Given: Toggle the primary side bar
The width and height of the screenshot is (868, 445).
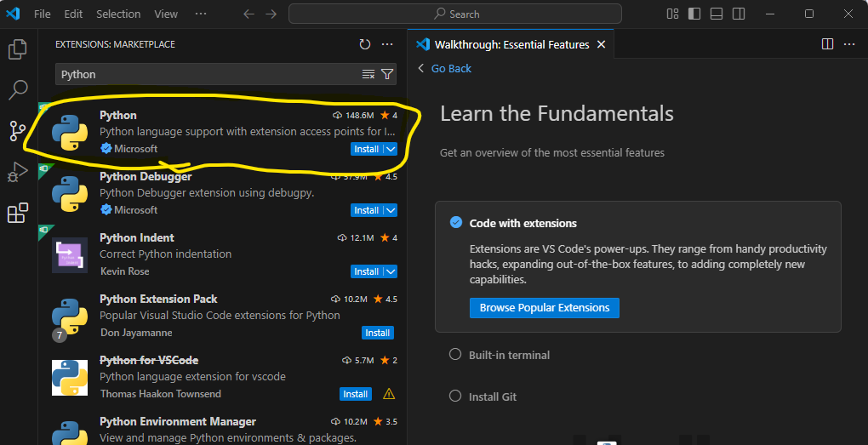Looking at the screenshot, I should tap(694, 14).
